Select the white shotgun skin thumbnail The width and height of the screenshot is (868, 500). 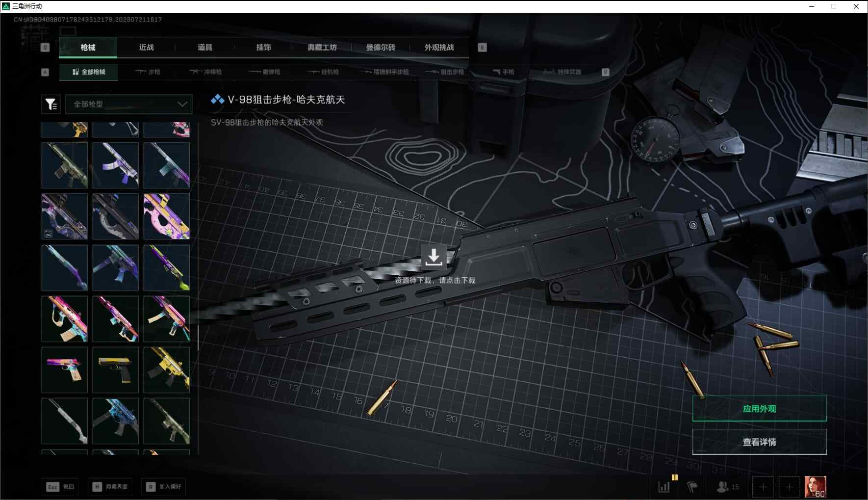(65, 421)
